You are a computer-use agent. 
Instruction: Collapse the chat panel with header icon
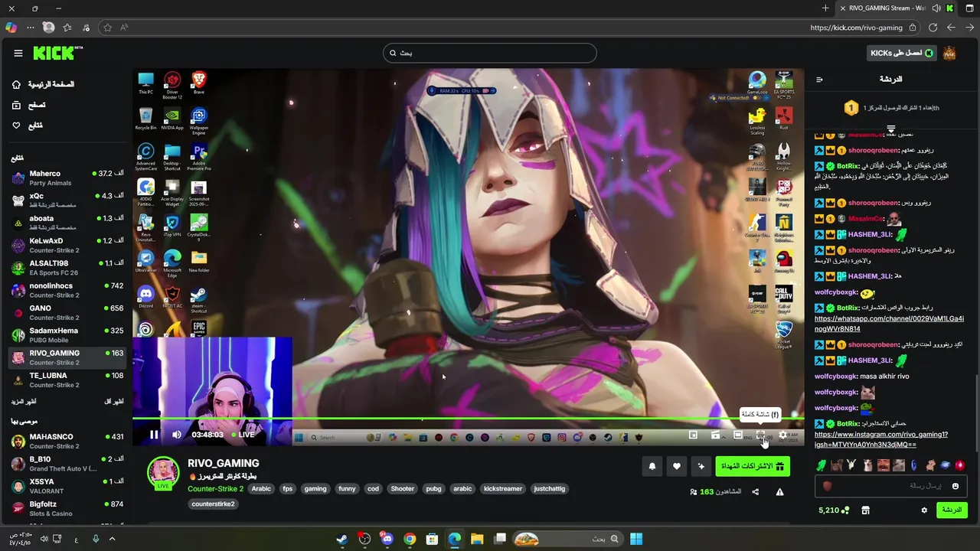coord(819,80)
